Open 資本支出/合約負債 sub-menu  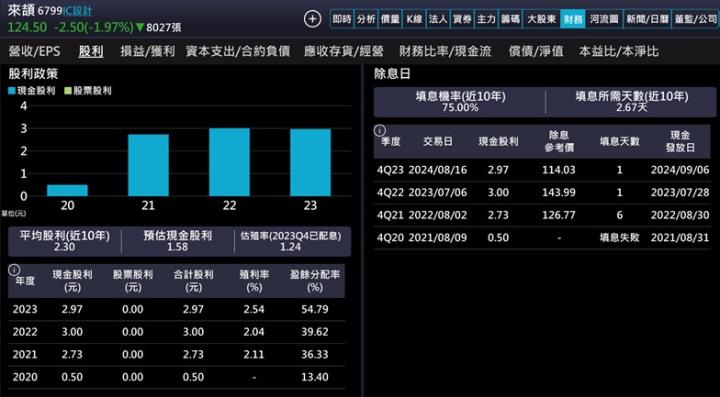pos(238,51)
